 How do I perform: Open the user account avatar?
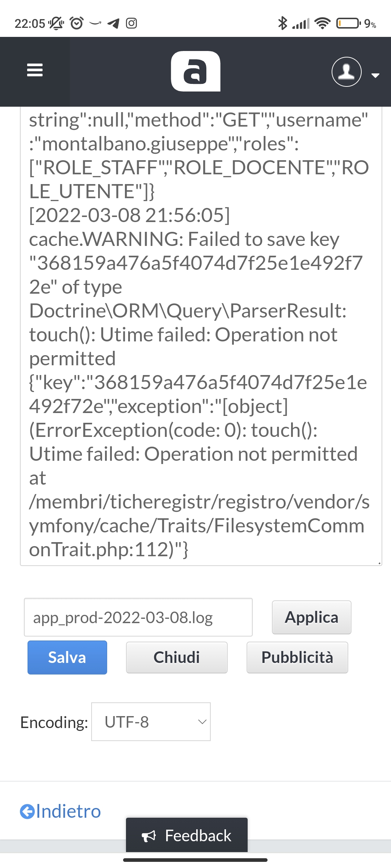[346, 72]
